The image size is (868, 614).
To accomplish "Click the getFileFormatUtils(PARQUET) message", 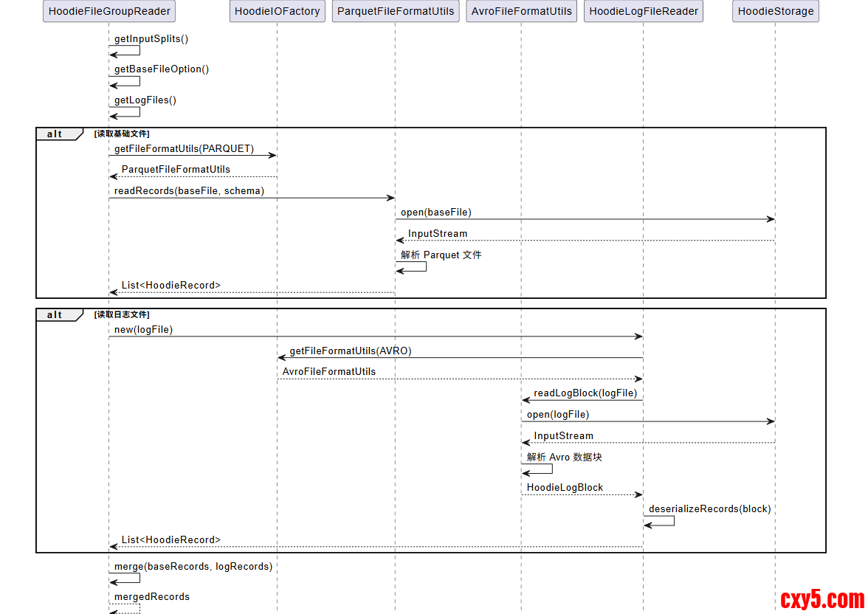I will point(185,149).
